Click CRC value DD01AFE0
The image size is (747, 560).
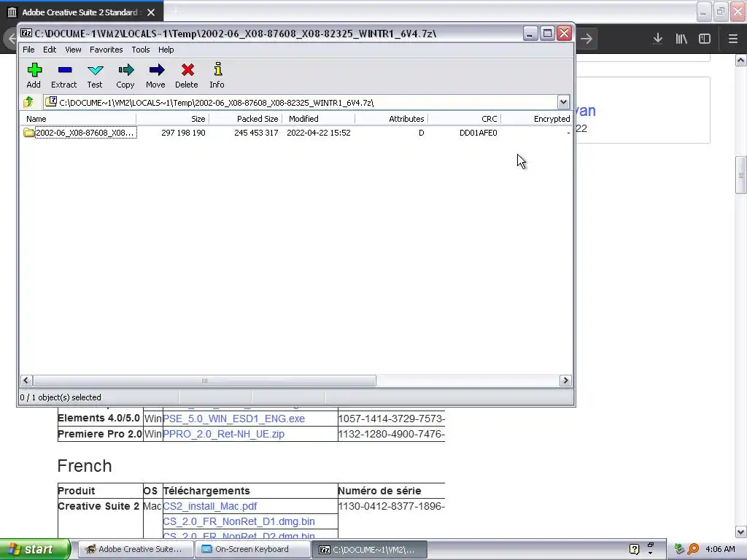click(x=479, y=133)
